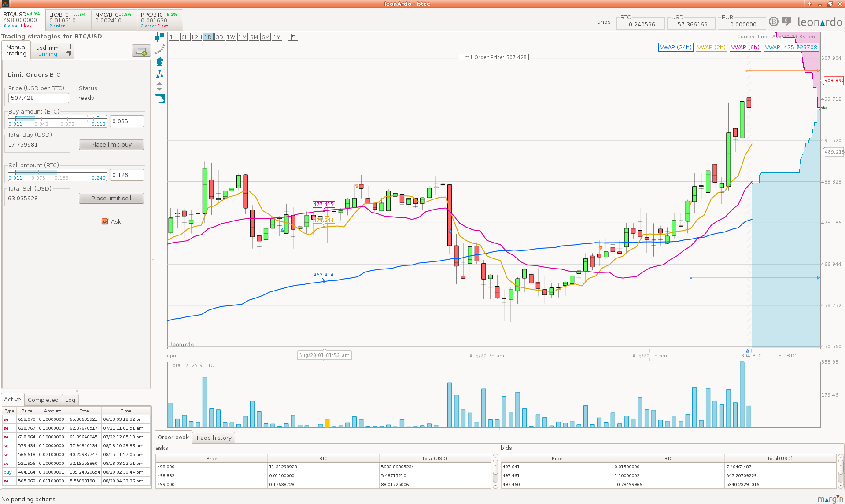Select the 12H timeframe
The height and width of the screenshot is (504, 845).
click(197, 37)
